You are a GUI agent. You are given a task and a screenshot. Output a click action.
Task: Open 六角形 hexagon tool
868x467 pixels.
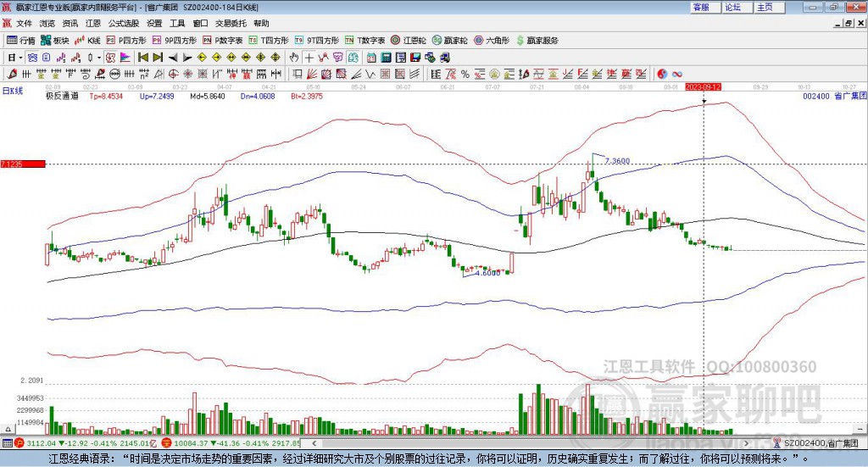point(492,41)
